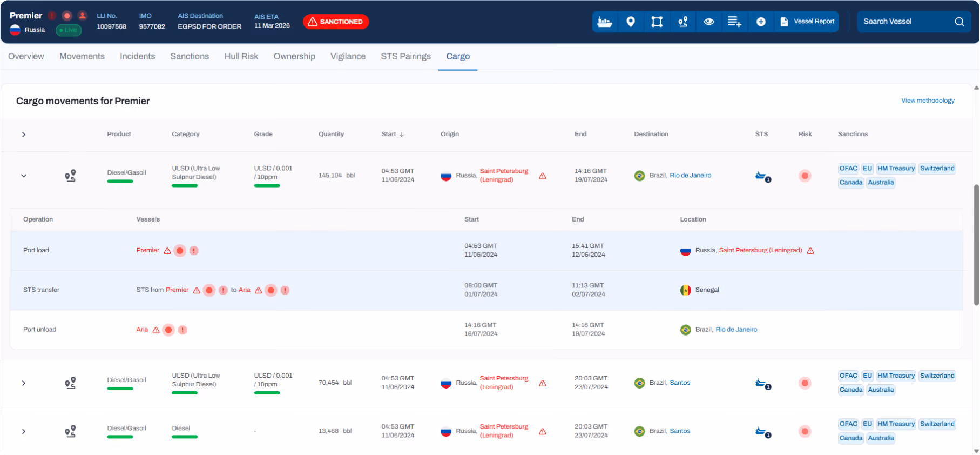Switch to the STS Pairings tab
Image resolution: width=980 pixels, height=455 pixels.
(406, 56)
